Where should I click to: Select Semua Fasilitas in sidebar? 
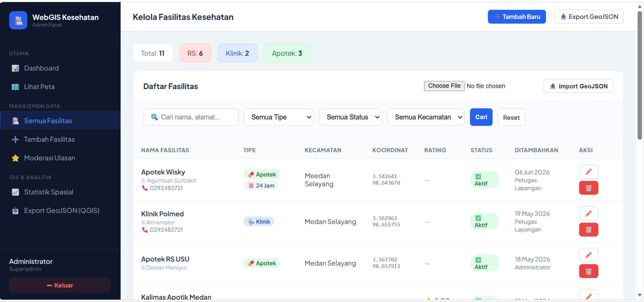(60, 120)
